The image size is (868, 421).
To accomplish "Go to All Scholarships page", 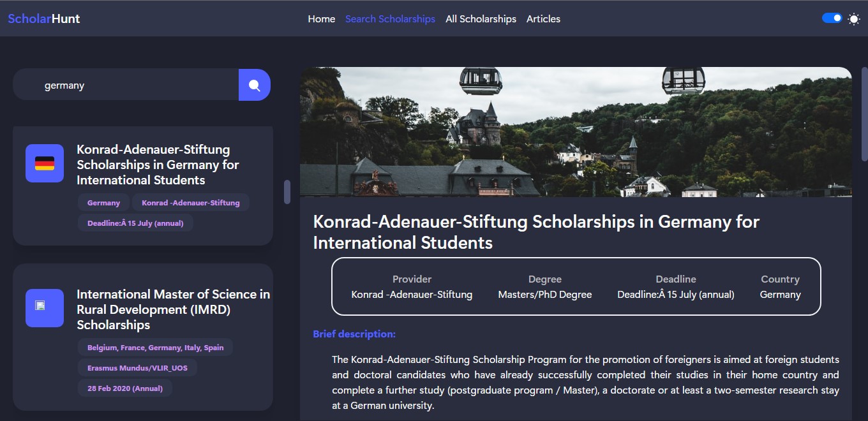I will point(481,19).
